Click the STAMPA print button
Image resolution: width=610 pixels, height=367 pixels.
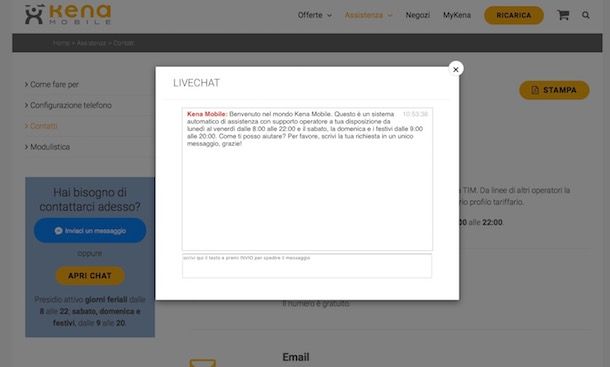[554, 90]
